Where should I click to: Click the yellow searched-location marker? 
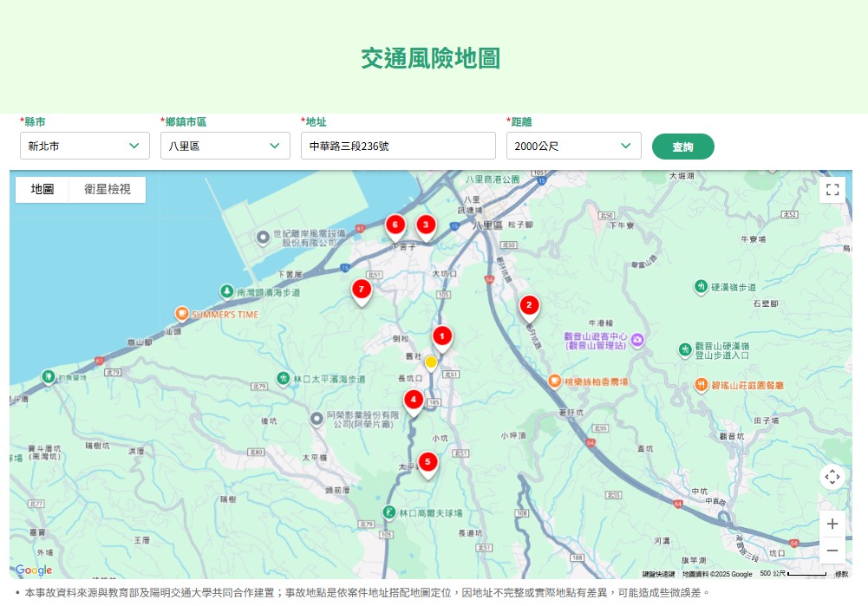(431, 361)
